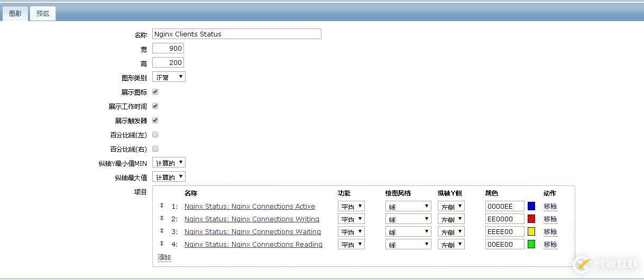Open 绘图风格 dropdown for Connections Reading

pyautogui.click(x=408, y=244)
